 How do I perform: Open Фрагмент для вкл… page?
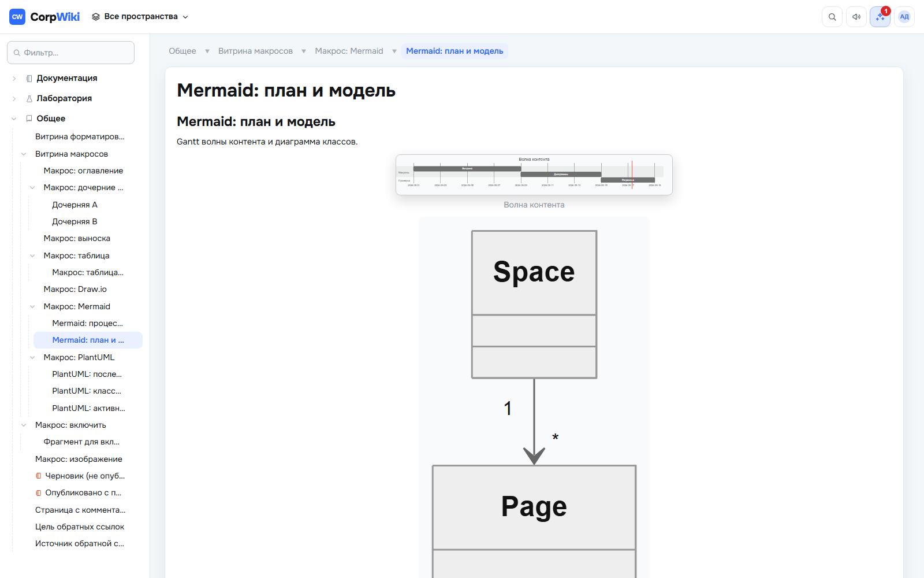(x=81, y=442)
